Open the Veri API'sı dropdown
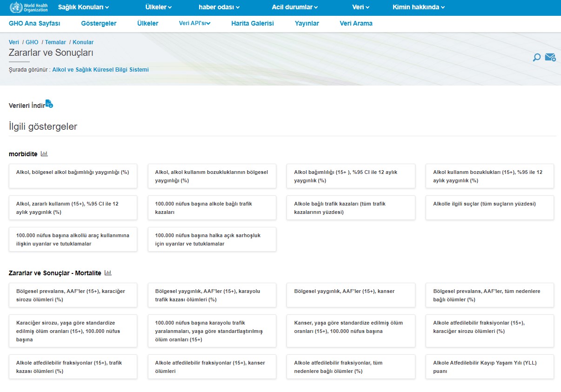This screenshot has height=392, width=561. (194, 23)
